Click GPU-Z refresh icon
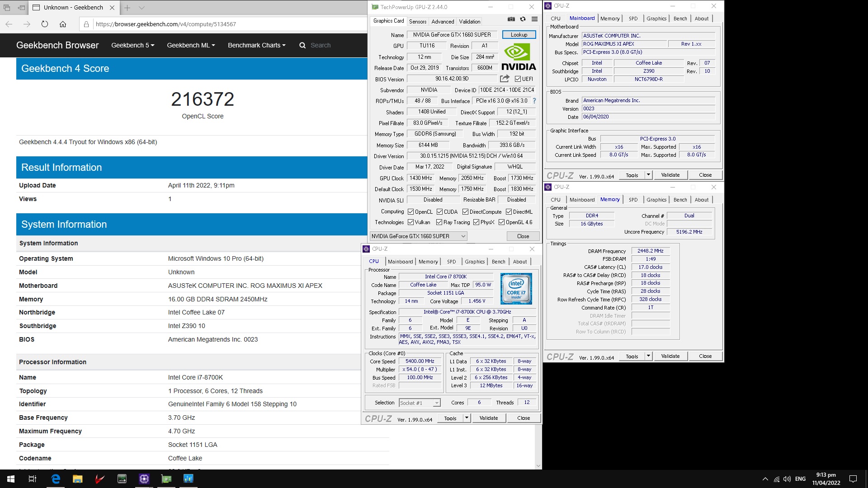Image resolution: width=868 pixels, height=488 pixels. pos(523,19)
